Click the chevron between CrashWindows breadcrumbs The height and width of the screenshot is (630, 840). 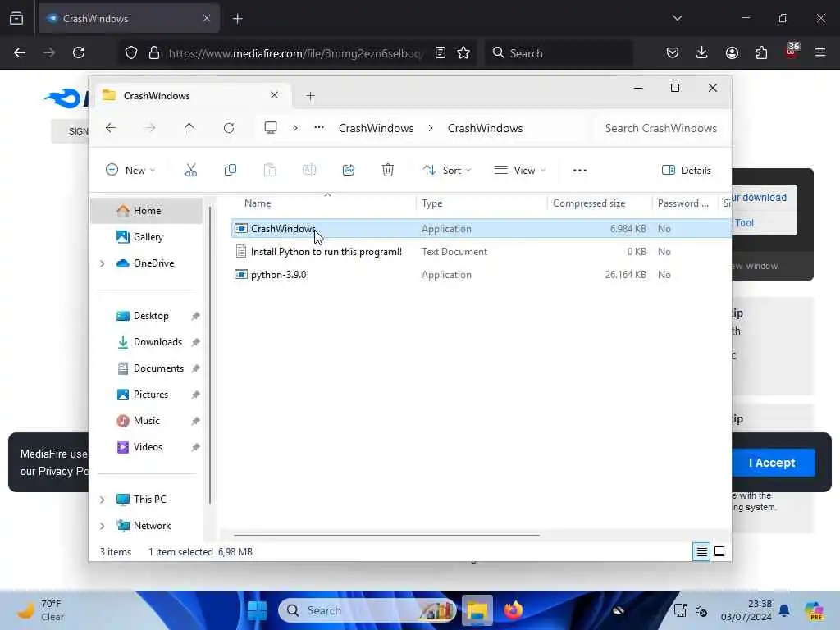pos(431,128)
